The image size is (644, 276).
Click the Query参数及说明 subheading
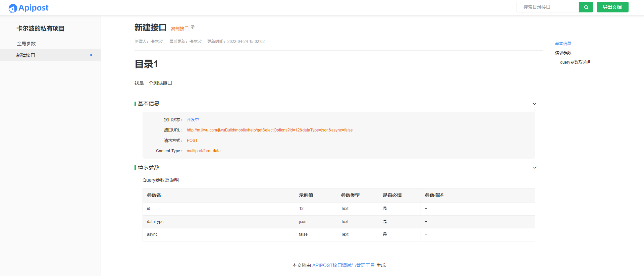161,180
